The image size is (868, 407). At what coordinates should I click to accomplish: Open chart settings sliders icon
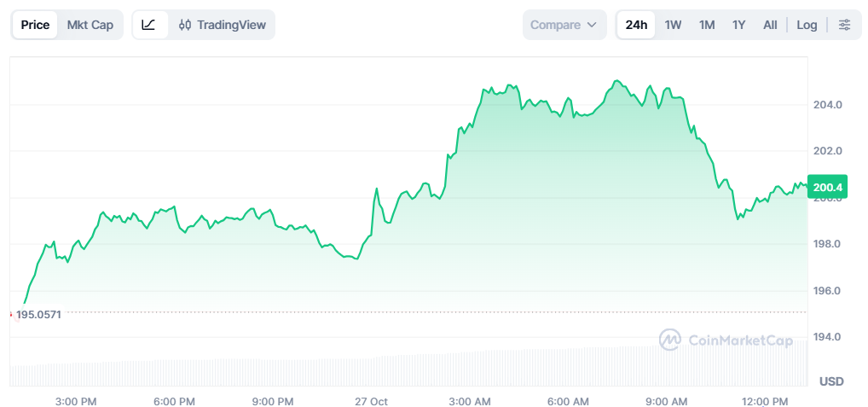click(x=844, y=25)
